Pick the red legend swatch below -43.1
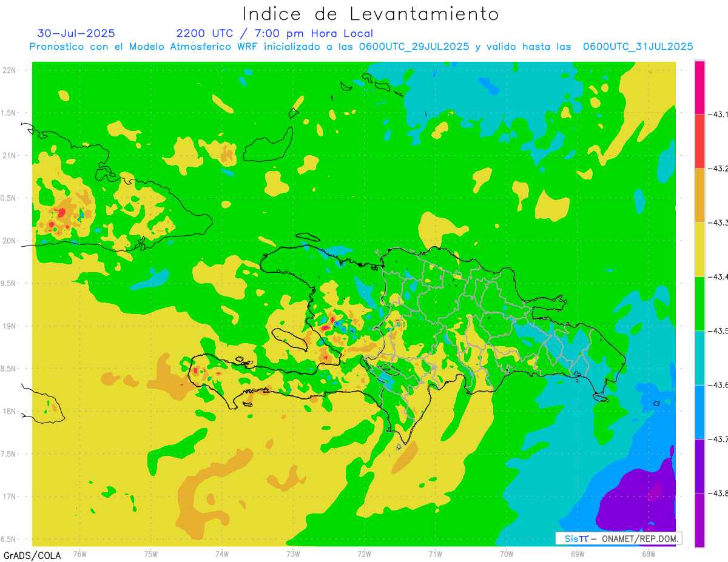Viewport: 728px width, 562px height. [699, 141]
